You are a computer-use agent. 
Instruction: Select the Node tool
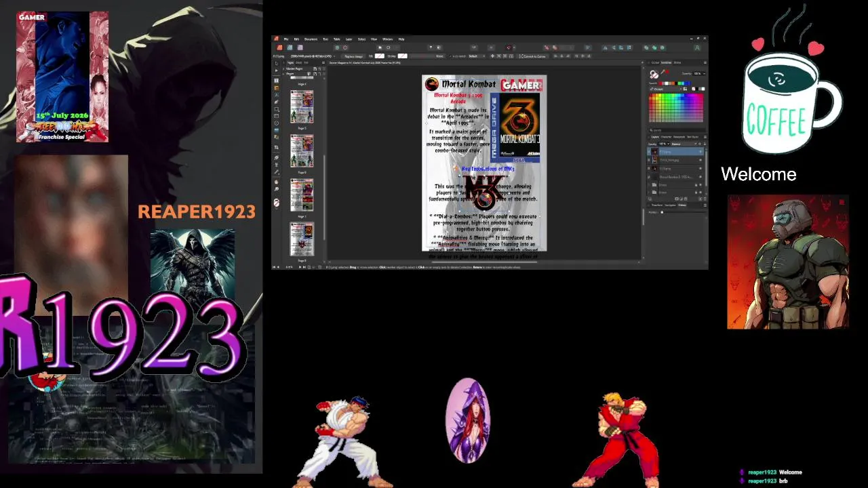point(276,70)
